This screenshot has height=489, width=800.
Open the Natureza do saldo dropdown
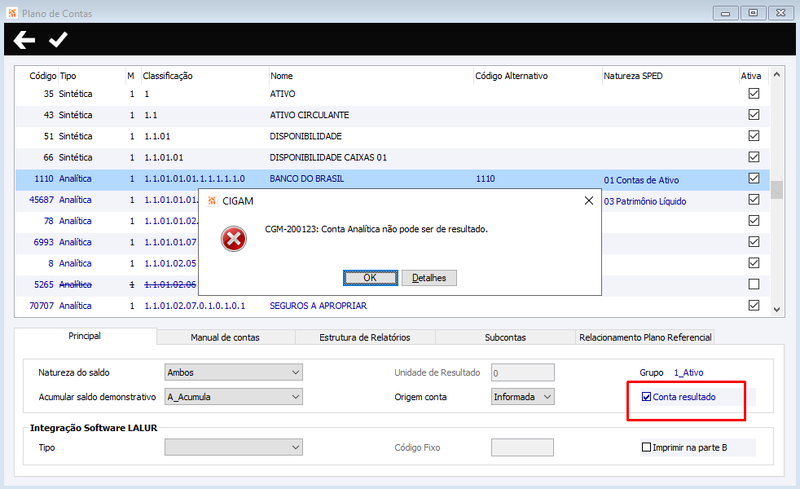[234, 372]
